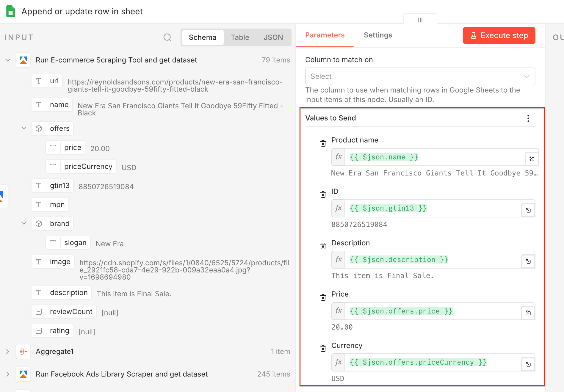This screenshot has width=564, height=392.
Task: Select the brand schema field
Action: [x=52, y=224]
